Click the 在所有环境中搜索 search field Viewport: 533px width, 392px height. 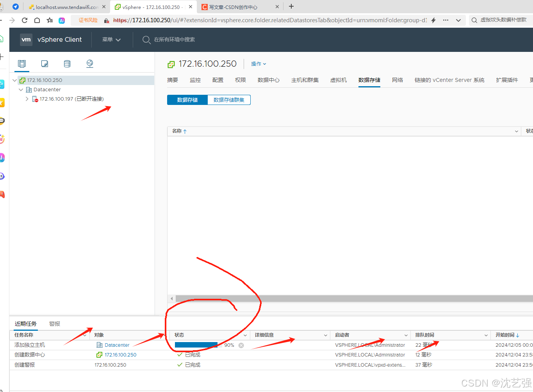tap(174, 39)
